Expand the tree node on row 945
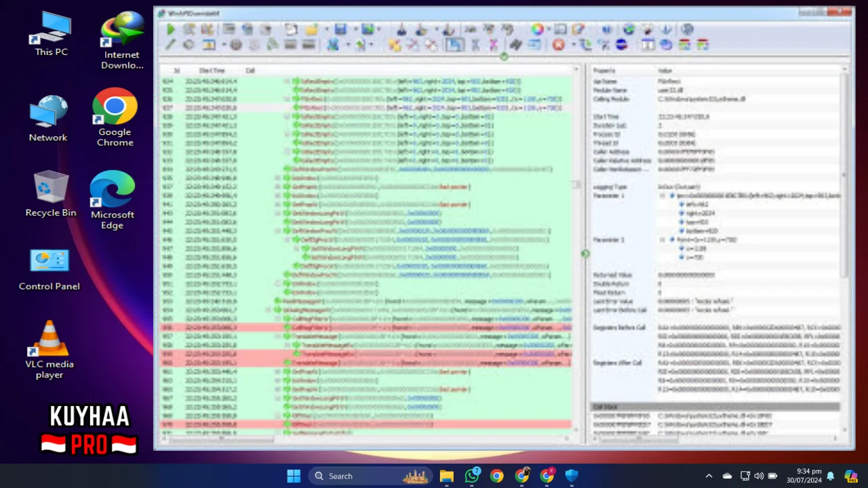868x488 pixels. click(x=277, y=230)
